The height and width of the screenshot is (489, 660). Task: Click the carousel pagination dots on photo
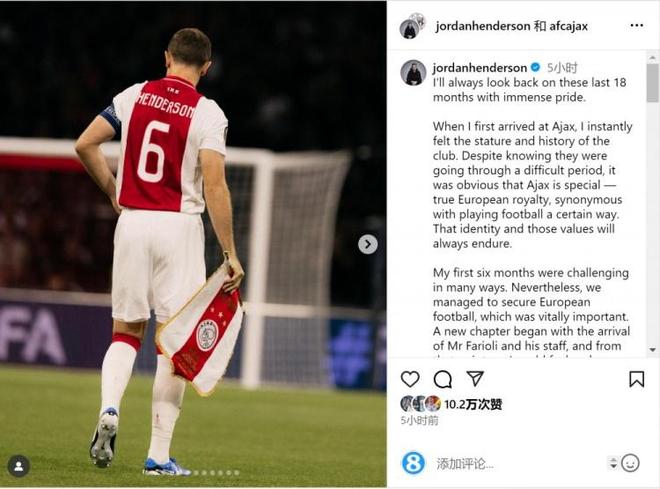pos(213,472)
